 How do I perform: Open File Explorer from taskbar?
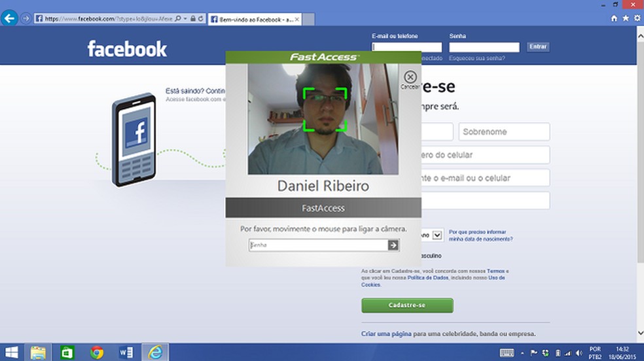(x=38, y=352)
